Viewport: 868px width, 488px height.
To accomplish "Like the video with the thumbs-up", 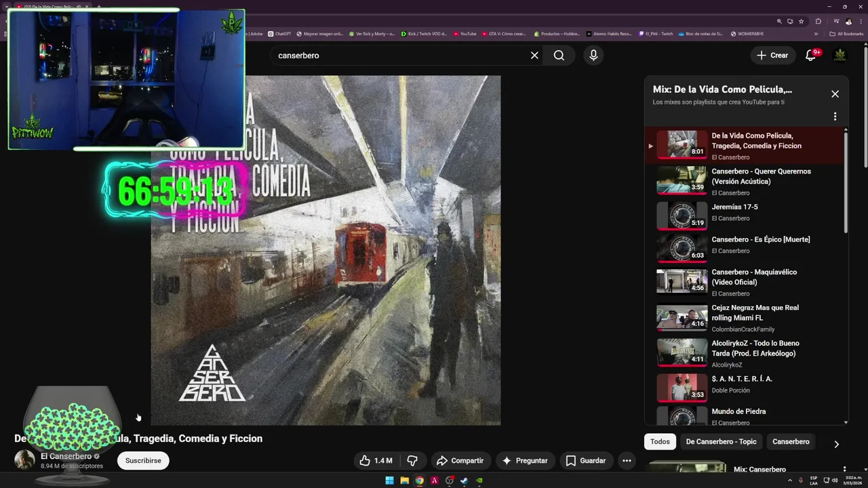I will tap(376, 461).
